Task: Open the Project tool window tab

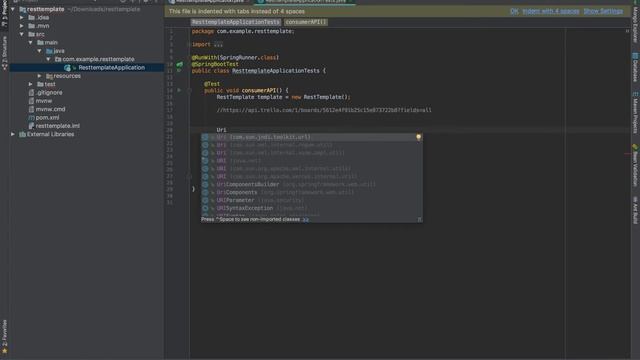Action: (4, 13)
